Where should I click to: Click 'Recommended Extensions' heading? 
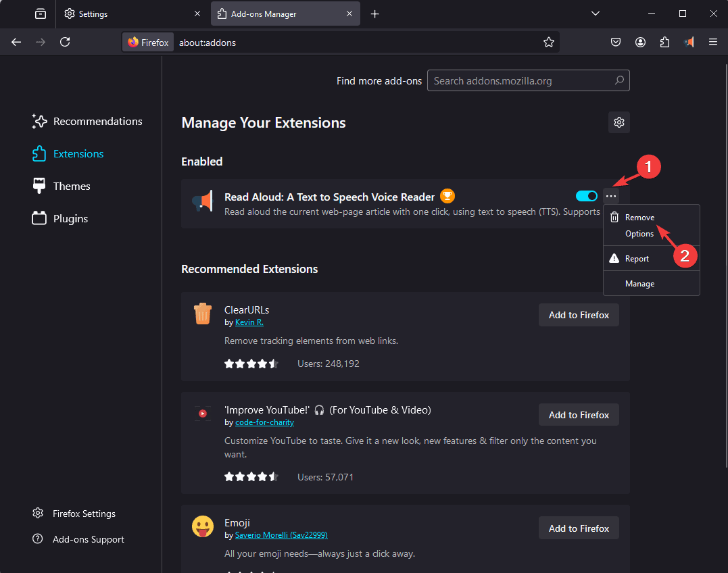tap(249, 269)
